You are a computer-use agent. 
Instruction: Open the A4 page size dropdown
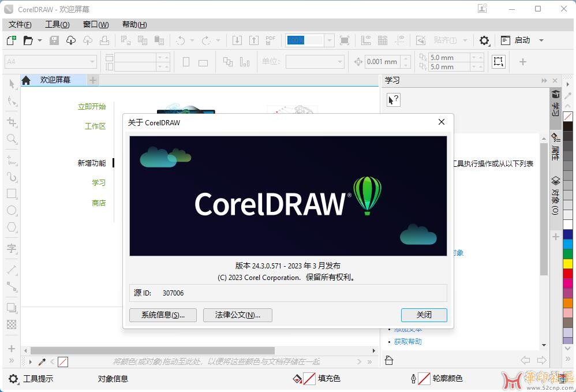click(x=92, y=62)
